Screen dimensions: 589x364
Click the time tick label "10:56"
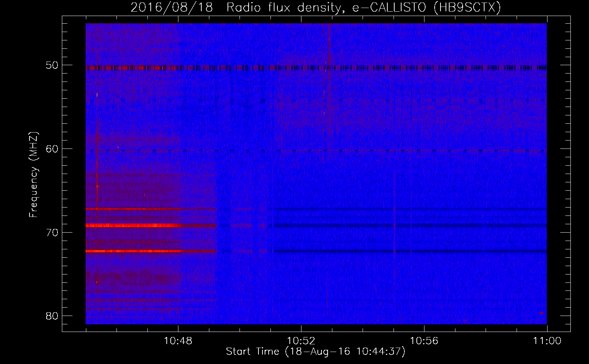click(x=424, y=341)
